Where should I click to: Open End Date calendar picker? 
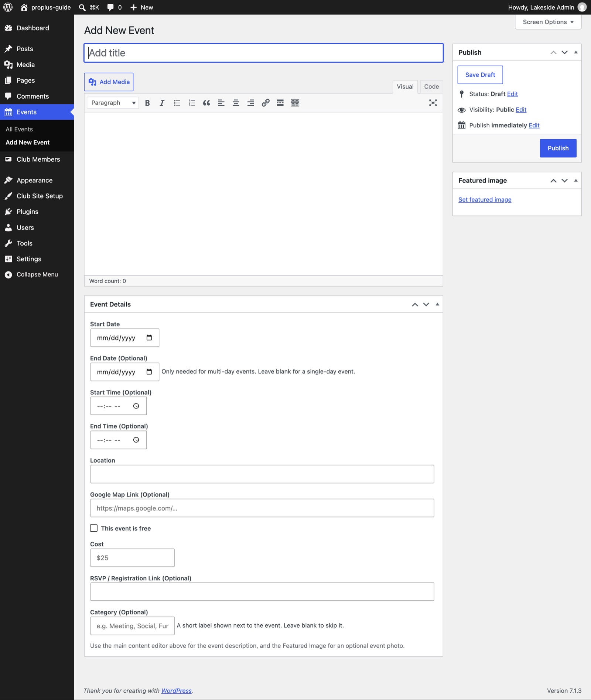(149, 372)
